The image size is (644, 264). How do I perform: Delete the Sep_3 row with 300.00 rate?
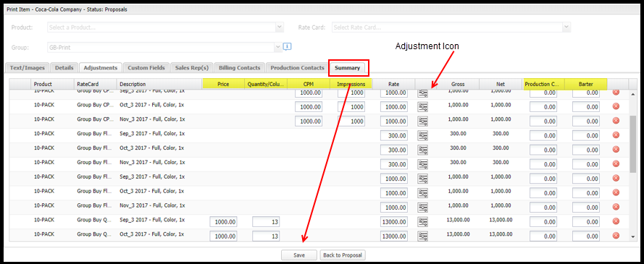(x=616, y=135)
